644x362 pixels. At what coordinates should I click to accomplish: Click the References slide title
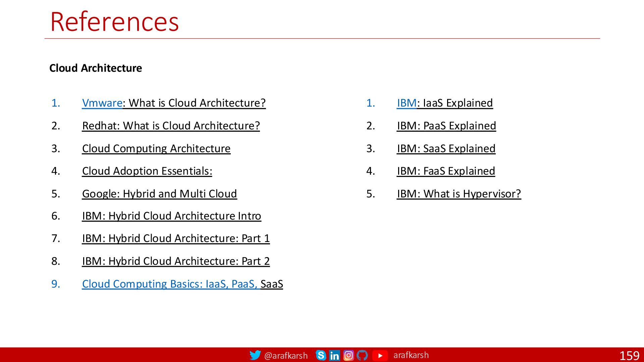click(x=114, y=22)
